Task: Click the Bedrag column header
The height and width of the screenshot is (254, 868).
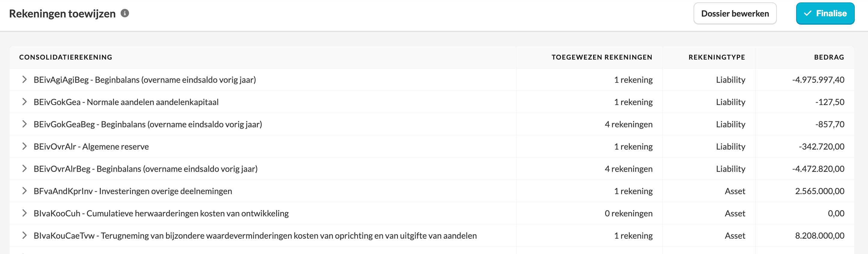Action: 829,57
